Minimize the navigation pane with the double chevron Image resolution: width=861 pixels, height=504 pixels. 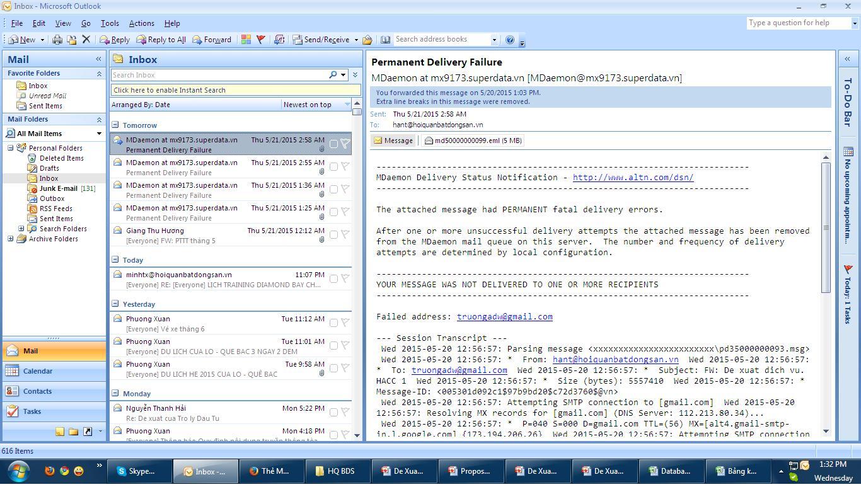(x=98, y=59)
